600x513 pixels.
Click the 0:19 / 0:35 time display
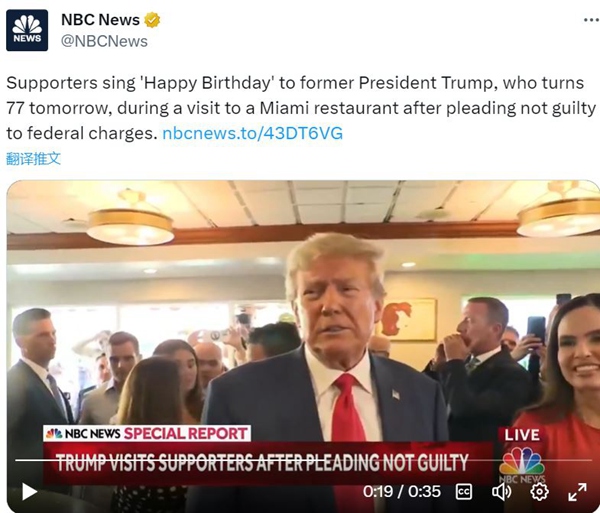[402, 492]
